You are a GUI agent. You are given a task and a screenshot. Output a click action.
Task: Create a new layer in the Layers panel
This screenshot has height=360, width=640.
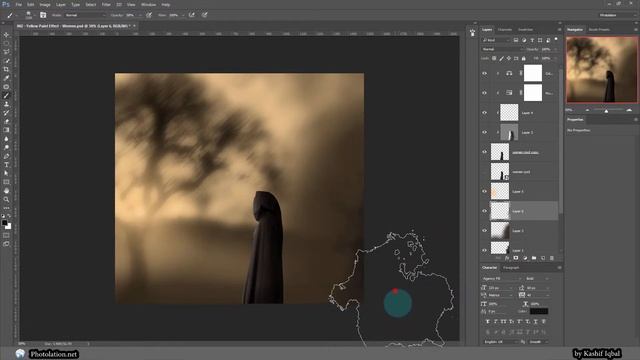click(543, 258)
